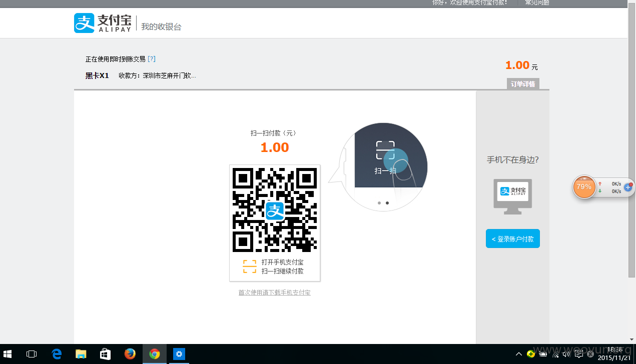Click the taskbar clock showing 2015/11/21
Viewport: 636px width, 364px height.
pyautogui.click(x=615, y=354)
